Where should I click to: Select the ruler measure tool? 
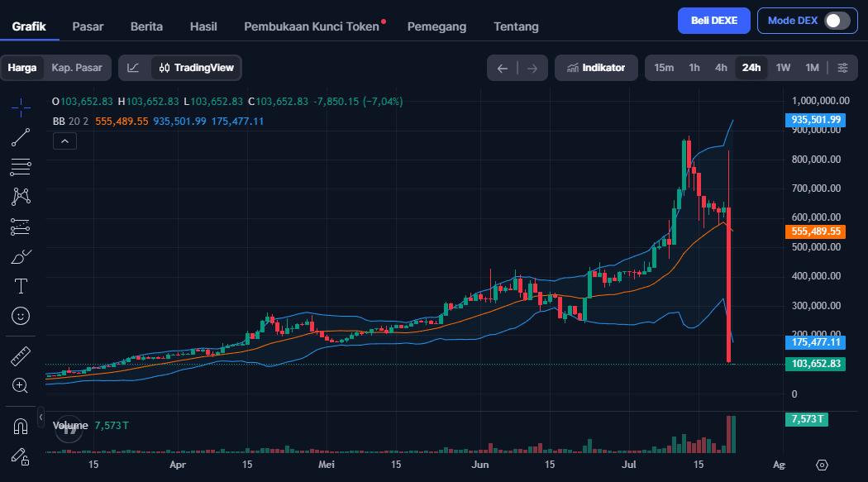(21, 356)
